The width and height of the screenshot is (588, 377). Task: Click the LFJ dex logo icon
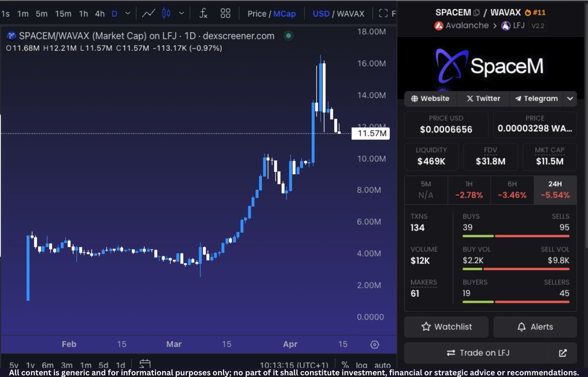point(506,25)
